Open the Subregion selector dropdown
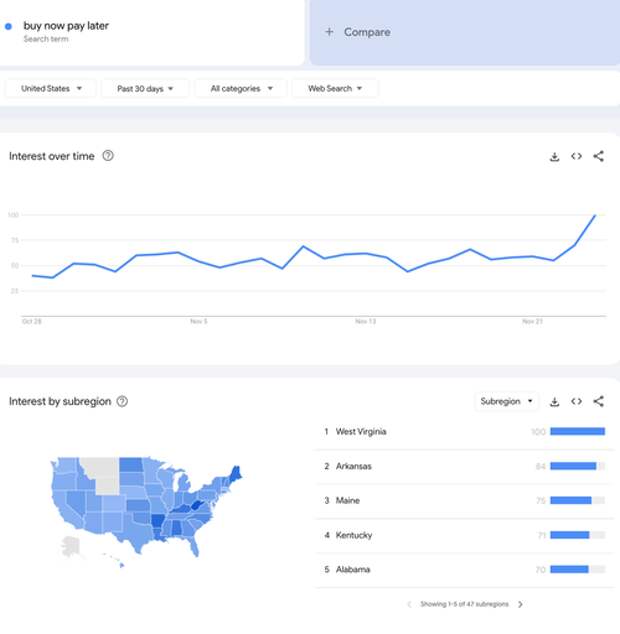Image resolution: width=620 pixels, height=634 pixels. (507, 402)
